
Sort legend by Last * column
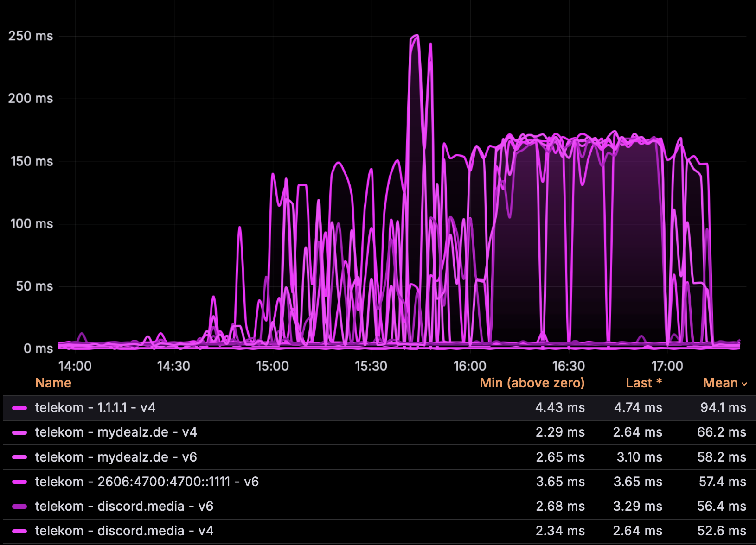coord(644,383)
